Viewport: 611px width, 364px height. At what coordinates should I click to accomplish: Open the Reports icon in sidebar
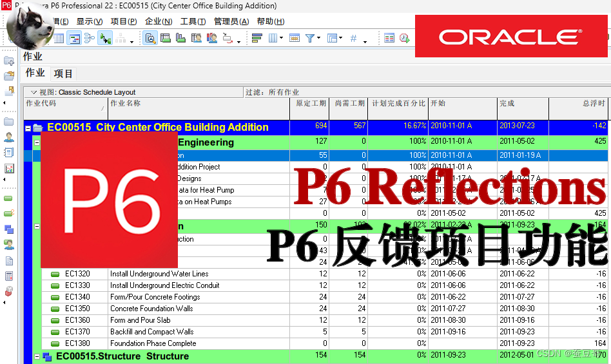point(8,152)
